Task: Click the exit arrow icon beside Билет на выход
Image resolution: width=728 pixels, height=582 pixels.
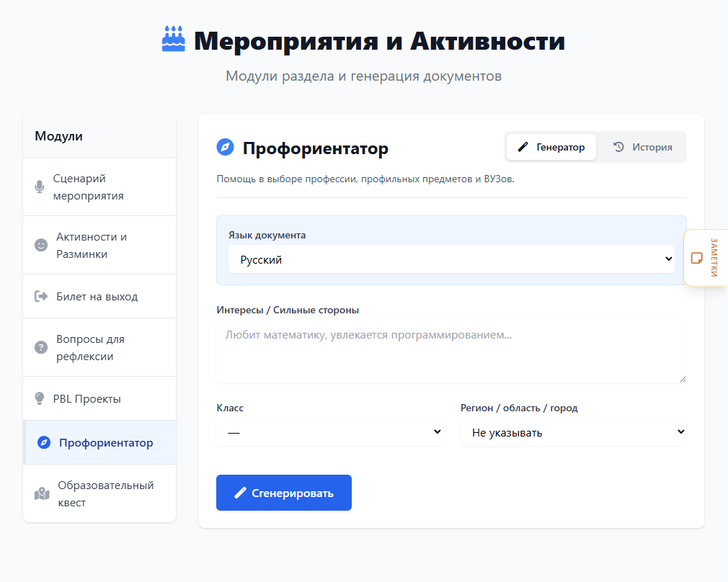Action: click(x=41, y=296)
